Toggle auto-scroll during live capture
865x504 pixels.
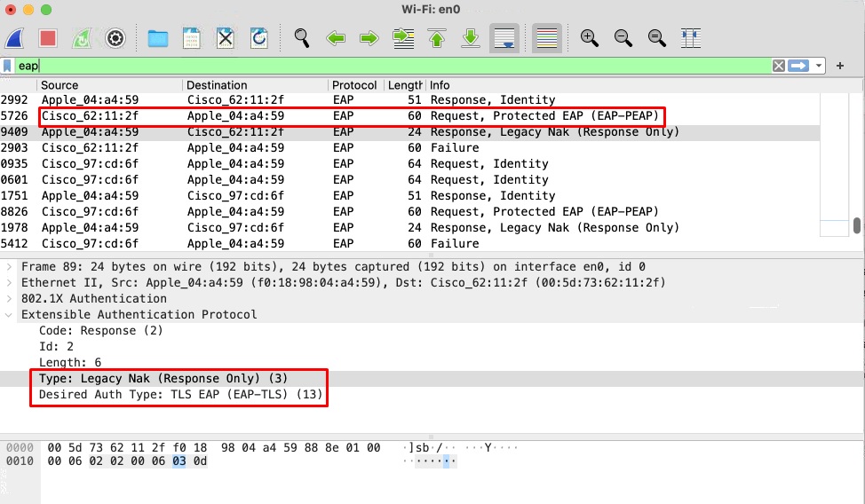tap(504, 38)
